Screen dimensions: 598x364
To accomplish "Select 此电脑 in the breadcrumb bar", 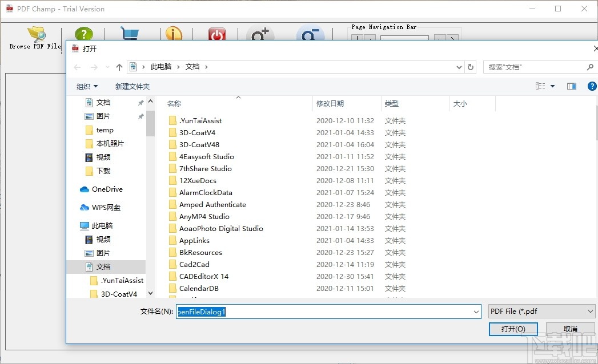I will [x=160, y=66].
